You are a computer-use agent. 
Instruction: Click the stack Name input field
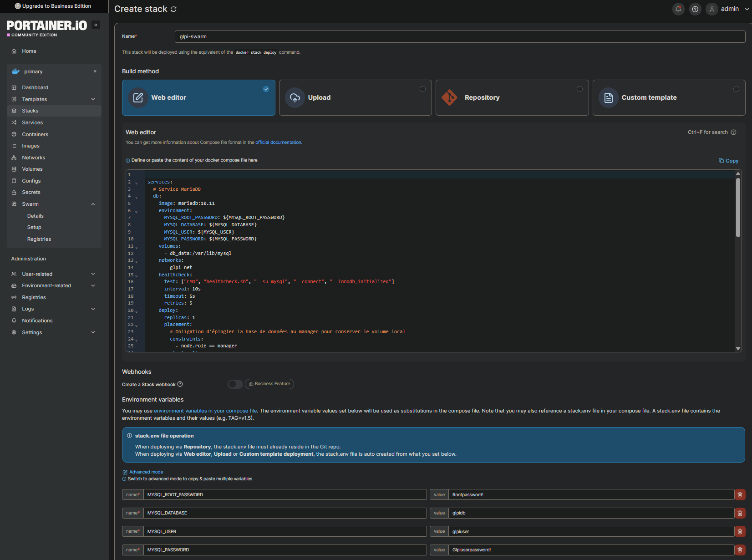(x=459, y=37)
